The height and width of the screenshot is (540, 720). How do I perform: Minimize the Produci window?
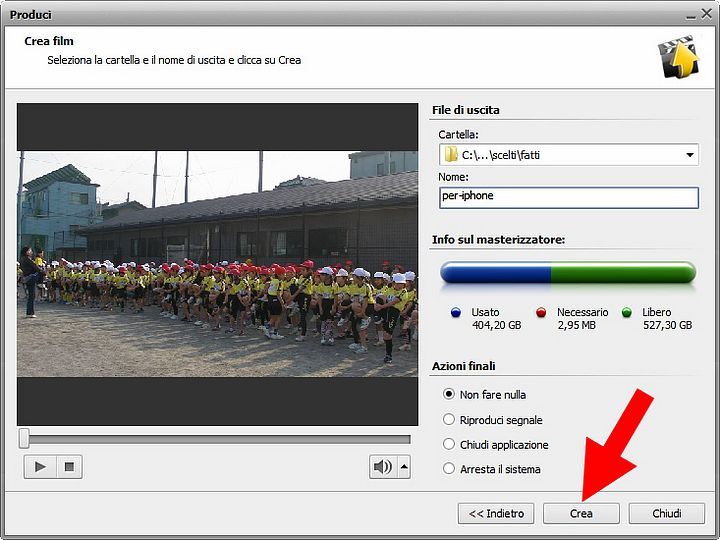click(x=691, y=16)
